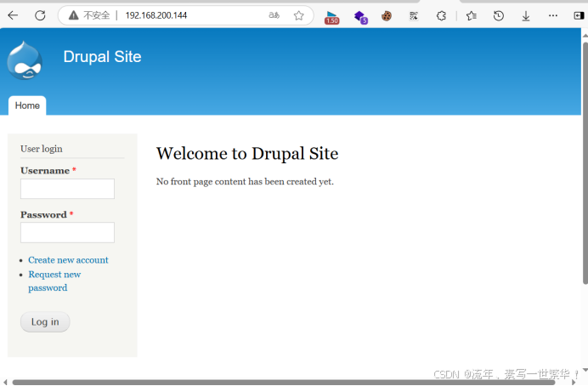588x386 pixels.
Task: Open the extension with red 1.50 badge
Action: (x=332, y=17)
